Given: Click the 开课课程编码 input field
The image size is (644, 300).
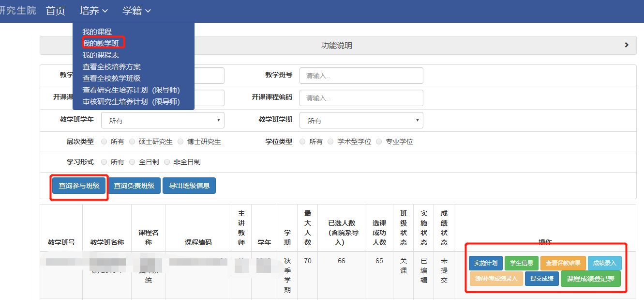Looking at the screenshot, I should [361, 98].
